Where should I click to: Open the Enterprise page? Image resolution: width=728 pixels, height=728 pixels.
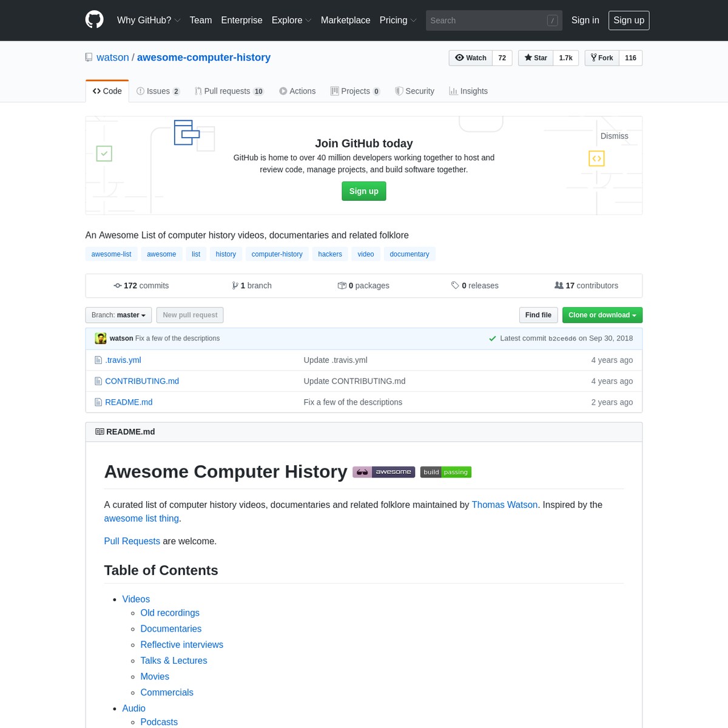pos(241,20)
